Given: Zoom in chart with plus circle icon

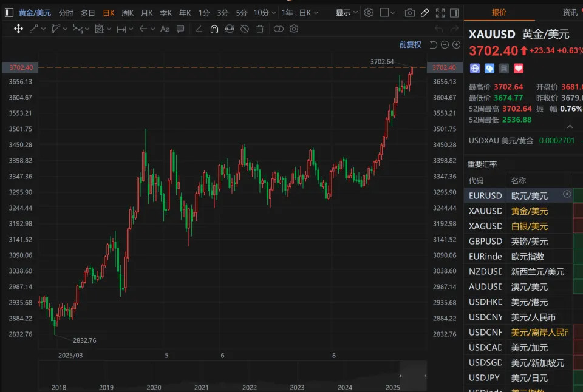Looking at the screenshot, I should point(456,44).
